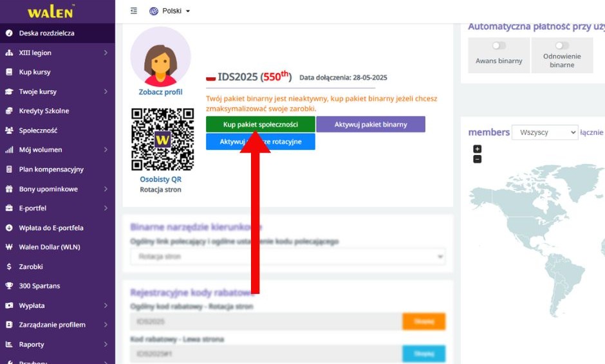Toggle the Odnowienie binarne switch
The width and height of the screenshot is (605, 364).
pos(562,46)
